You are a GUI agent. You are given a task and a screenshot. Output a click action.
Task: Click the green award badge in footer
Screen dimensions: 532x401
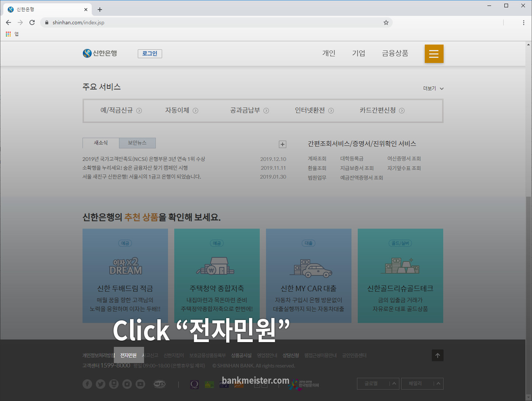(209, 384)
